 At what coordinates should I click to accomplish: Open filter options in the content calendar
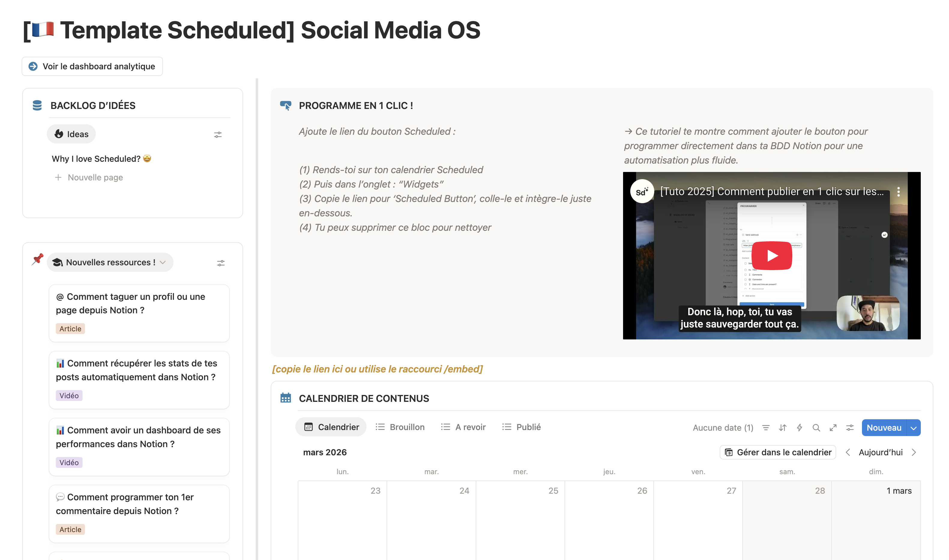(766, 428)
